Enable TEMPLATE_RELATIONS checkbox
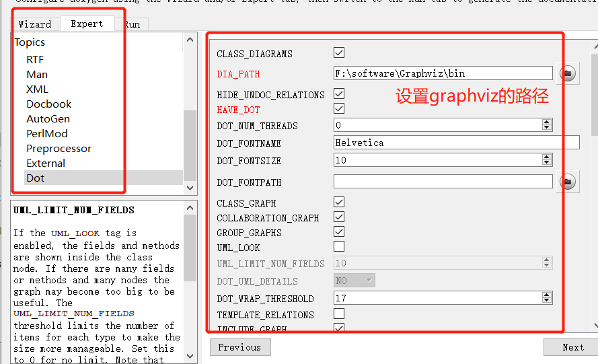 click(338, 314)
